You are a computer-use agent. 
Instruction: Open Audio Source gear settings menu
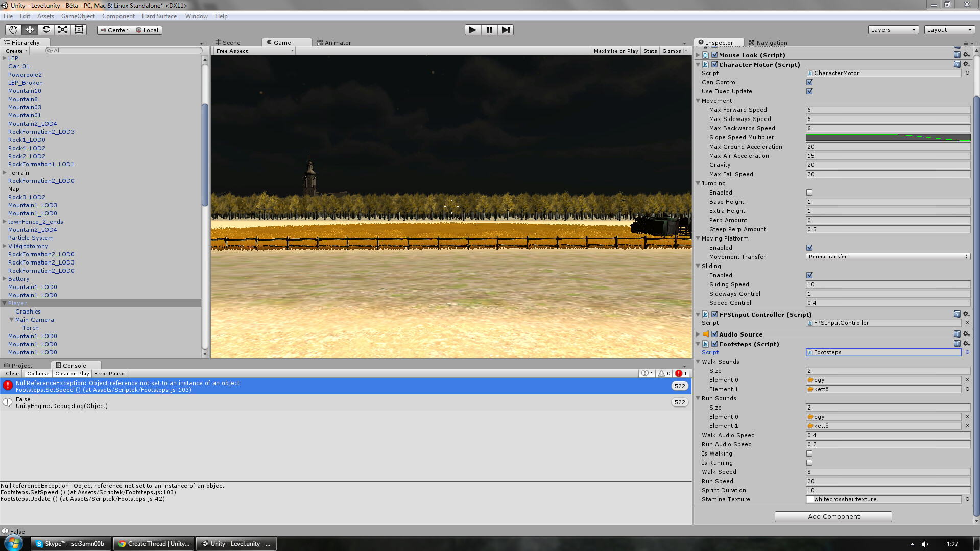966,334
